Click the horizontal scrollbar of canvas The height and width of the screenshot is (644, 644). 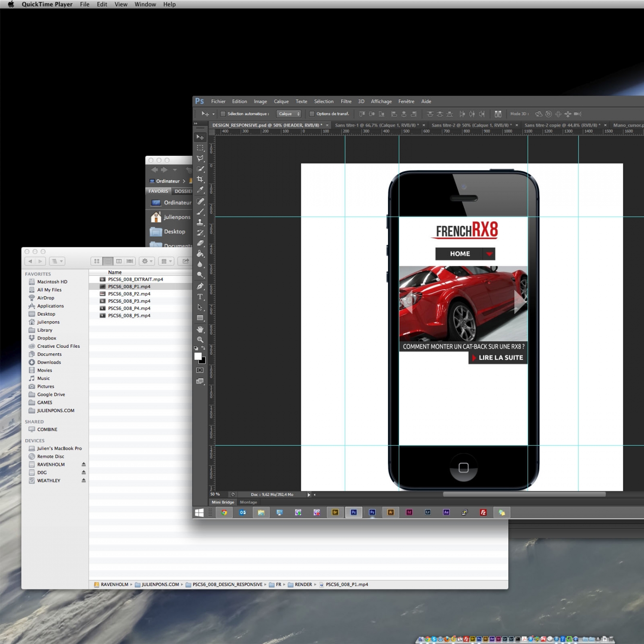[x=524, y=495]
